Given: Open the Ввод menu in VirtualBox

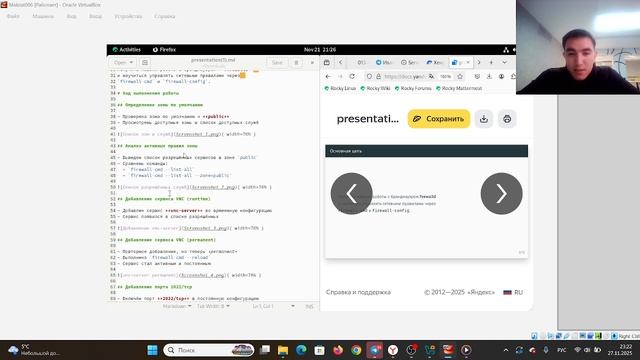Looking at the screenshot, I should (x=96, y=16).
